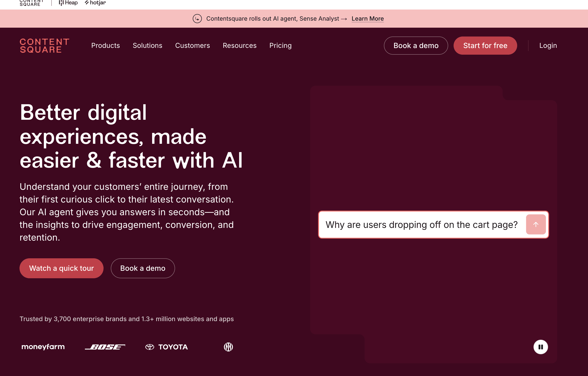The height and width of the screenshot is (376, 588).
Task: Click the cart page question input field
Action: click(421, 225)
